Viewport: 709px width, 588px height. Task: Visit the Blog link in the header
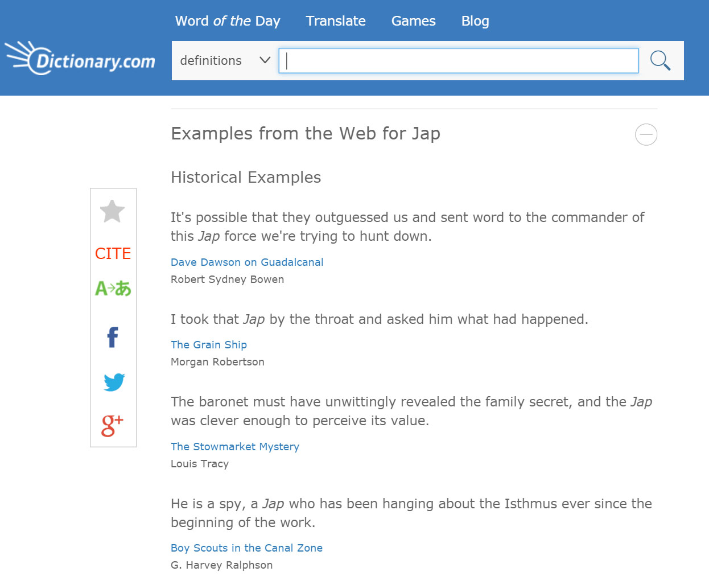click(475, 21)
